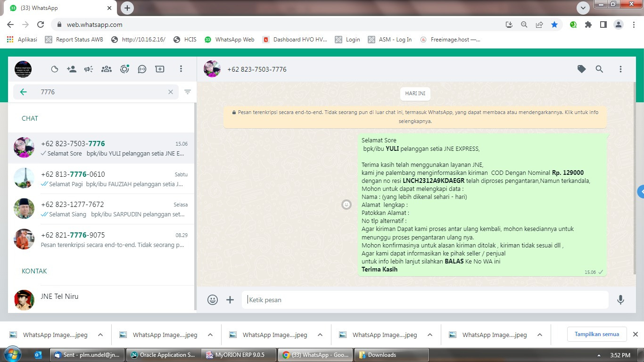Open the tab search dropdown arrow
Image resolution: width=644 pixels, height=362 pixels.
(x=583, y=8)
